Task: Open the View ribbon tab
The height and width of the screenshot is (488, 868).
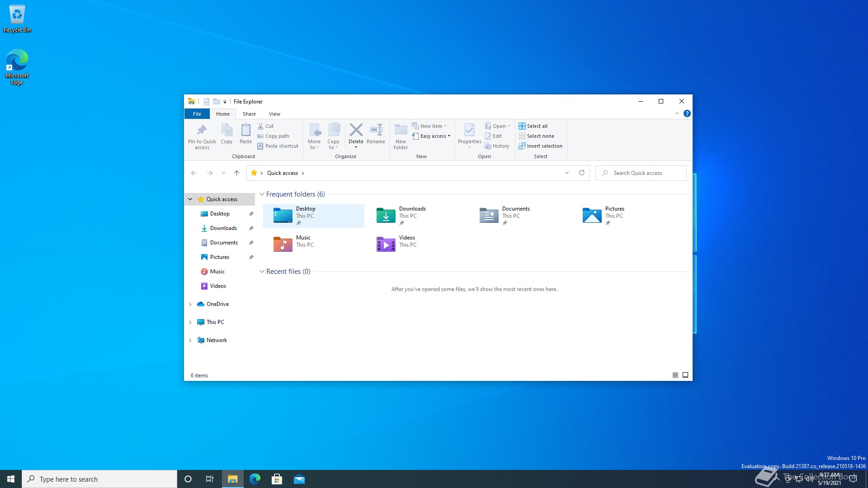Action: 274,114
